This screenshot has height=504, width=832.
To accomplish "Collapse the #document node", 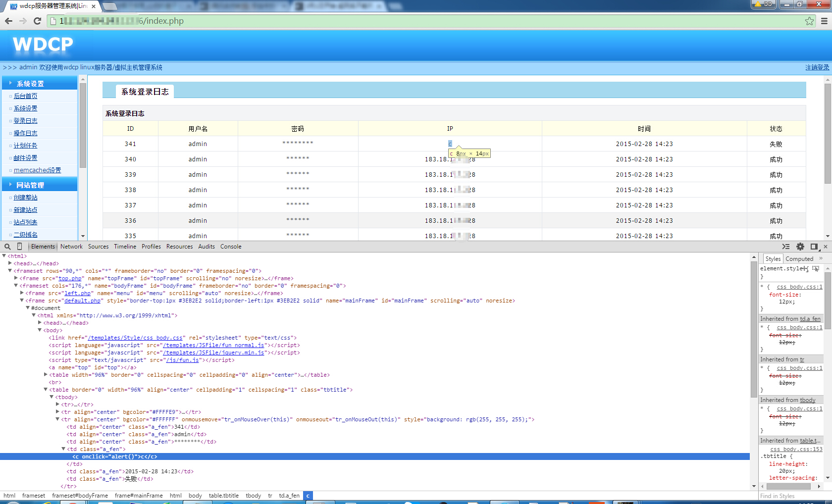I will tap(28, 308).
